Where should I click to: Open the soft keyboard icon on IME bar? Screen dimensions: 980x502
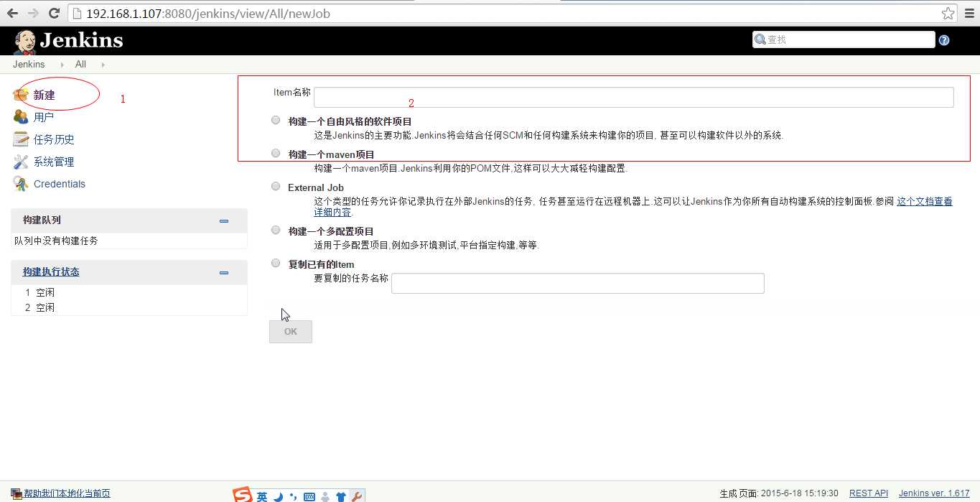click(309, 496)
